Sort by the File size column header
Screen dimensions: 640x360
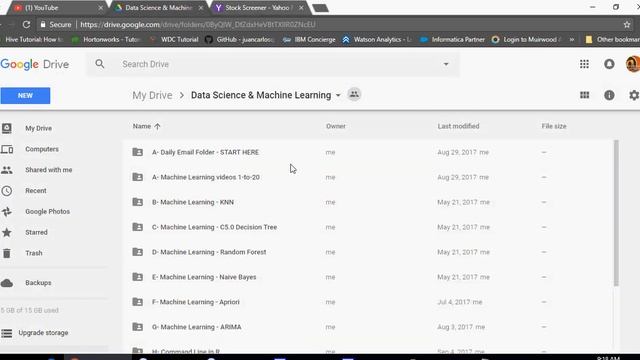[554, 126]
